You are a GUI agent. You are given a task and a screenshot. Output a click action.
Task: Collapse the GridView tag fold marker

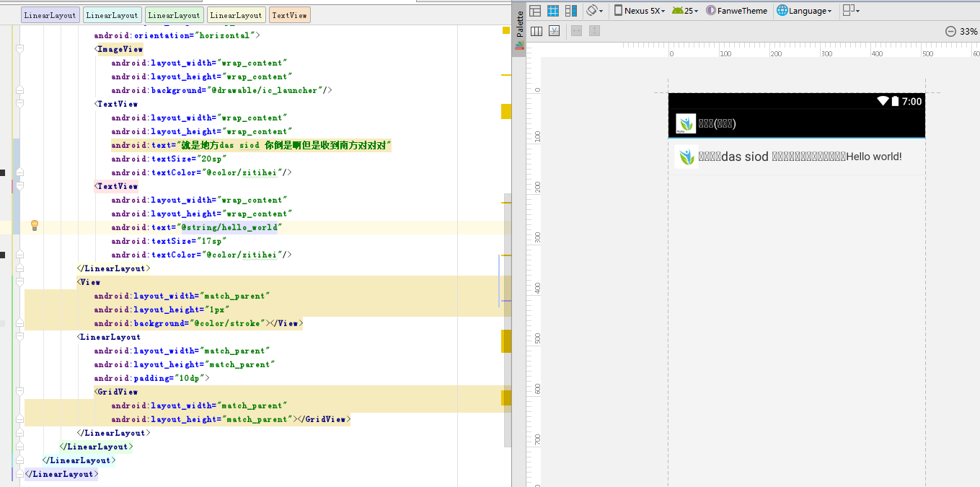(19, 392)
